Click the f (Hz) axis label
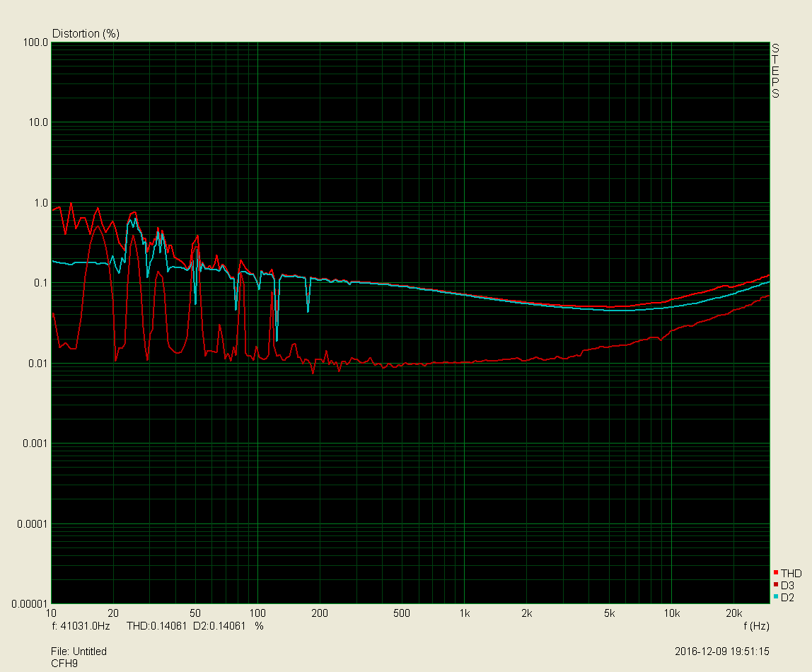 pos(756,626)
